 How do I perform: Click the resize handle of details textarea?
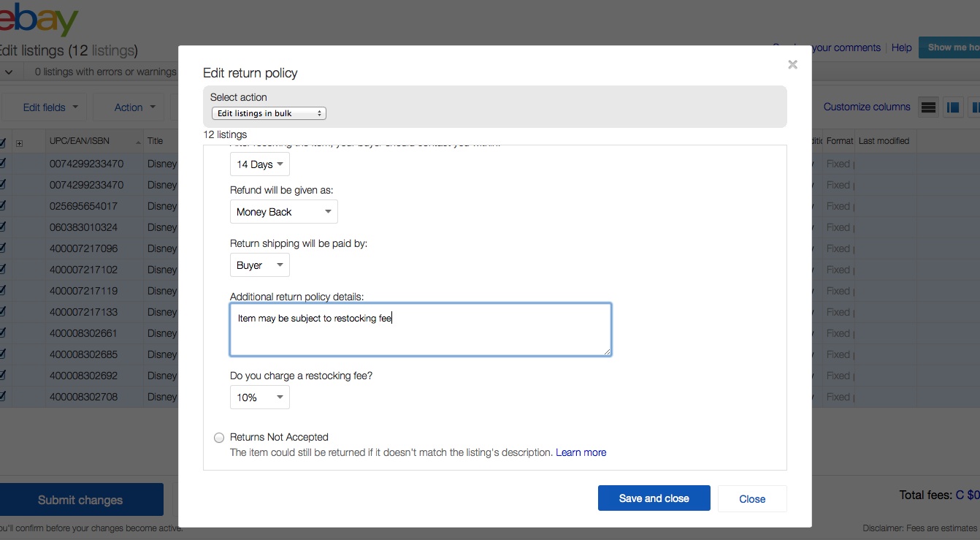tap(607, 351)
